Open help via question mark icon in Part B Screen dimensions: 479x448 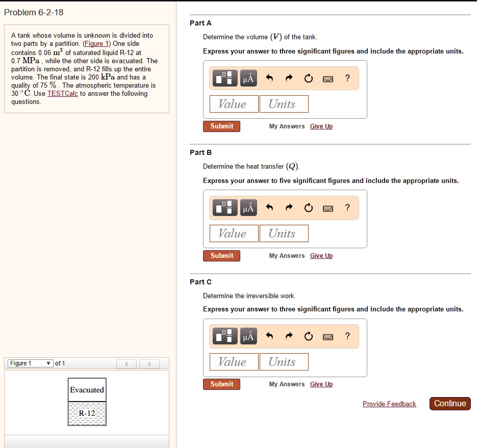347,207
